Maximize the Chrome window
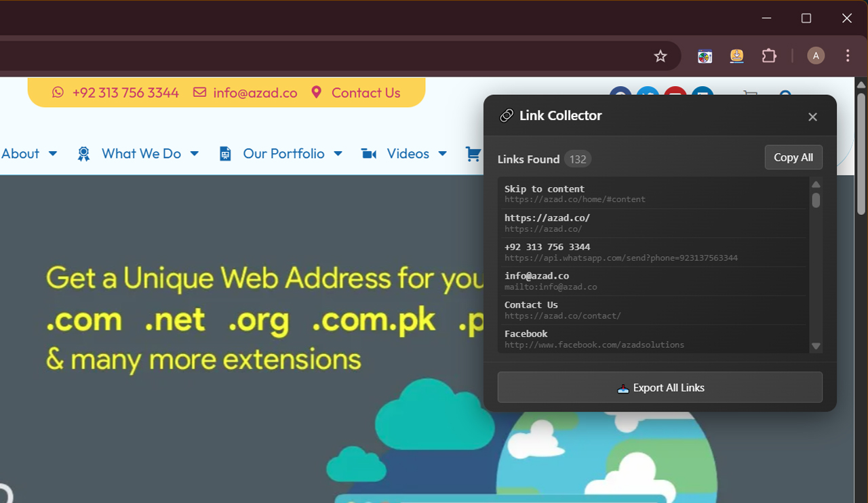This screenshot has width=868, height=503. coord(806,18)
